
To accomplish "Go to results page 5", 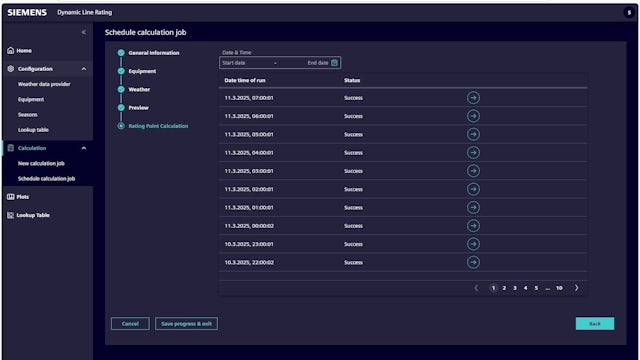I will tap(536, 288).
